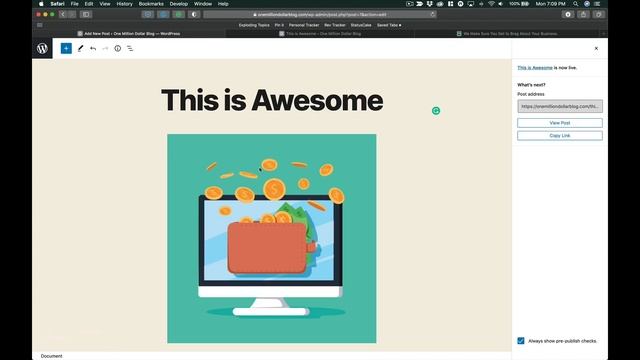Click the green extension icon in Safari toolbar

(179, 14)
